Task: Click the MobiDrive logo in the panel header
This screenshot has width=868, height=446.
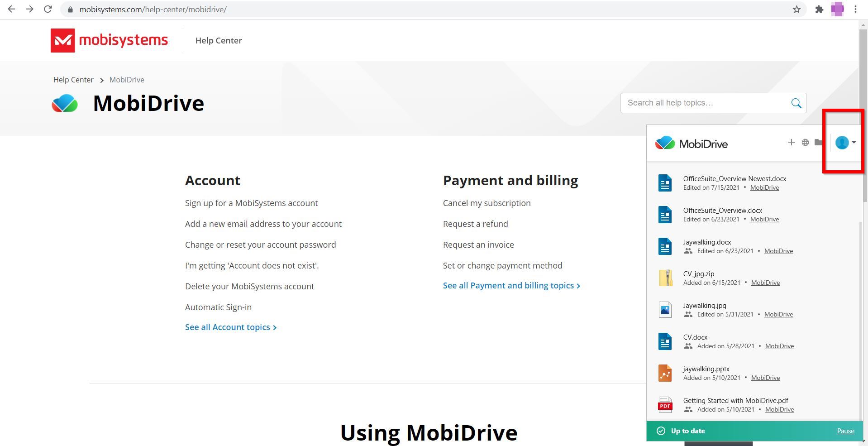Action: [691, 143]
